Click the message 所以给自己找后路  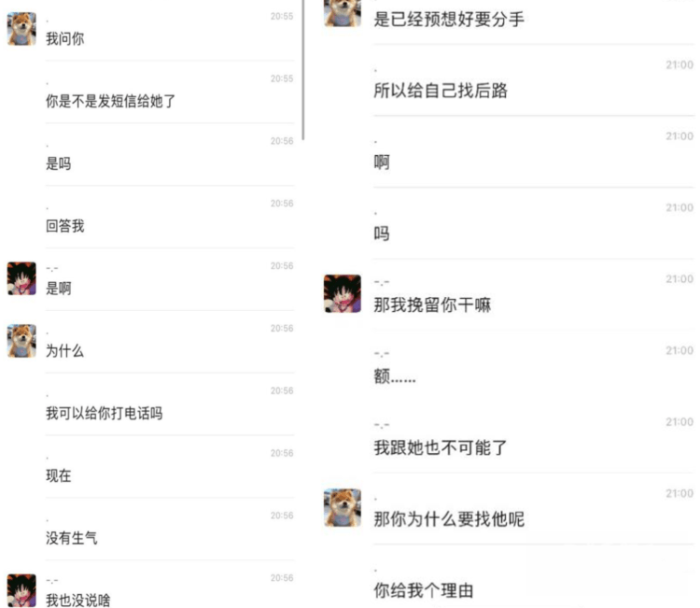pos(441,91)
